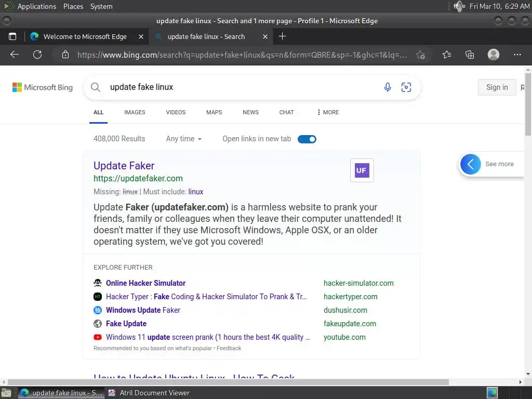Open the Places menu
The width and height of the screenshot is (532, 399).
coord(73,6)
